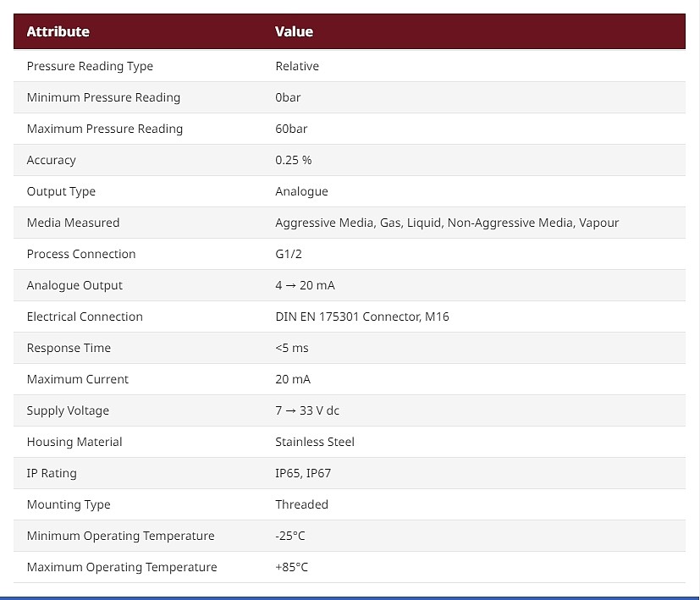The width and height of the screenshot is (700, 600).
Task: Click the Value column header
Action: 294,32
